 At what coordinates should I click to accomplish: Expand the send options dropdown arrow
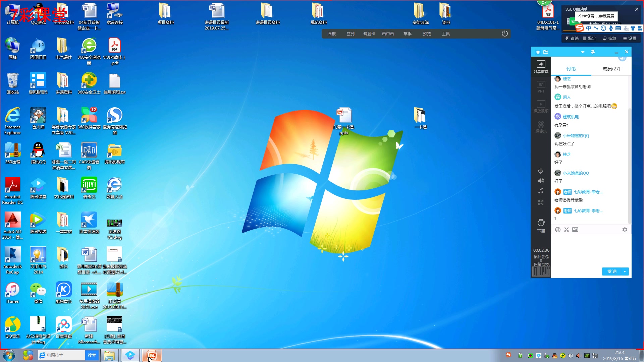625,271
